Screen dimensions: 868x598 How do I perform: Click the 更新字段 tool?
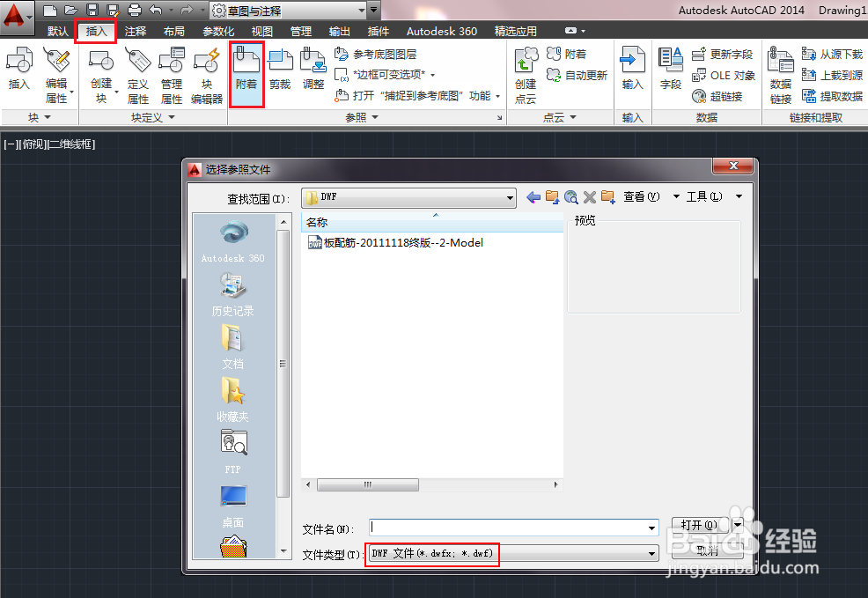coord(723,55)
